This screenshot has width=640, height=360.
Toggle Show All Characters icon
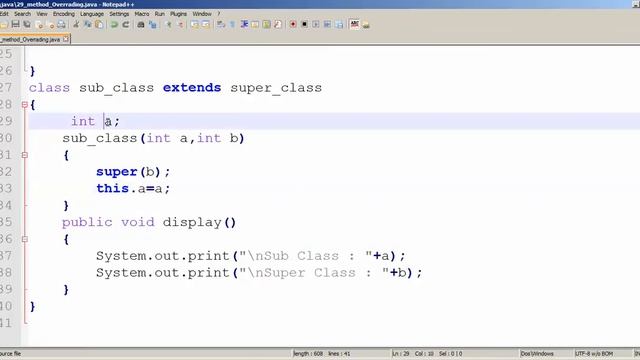click(232, 24)
